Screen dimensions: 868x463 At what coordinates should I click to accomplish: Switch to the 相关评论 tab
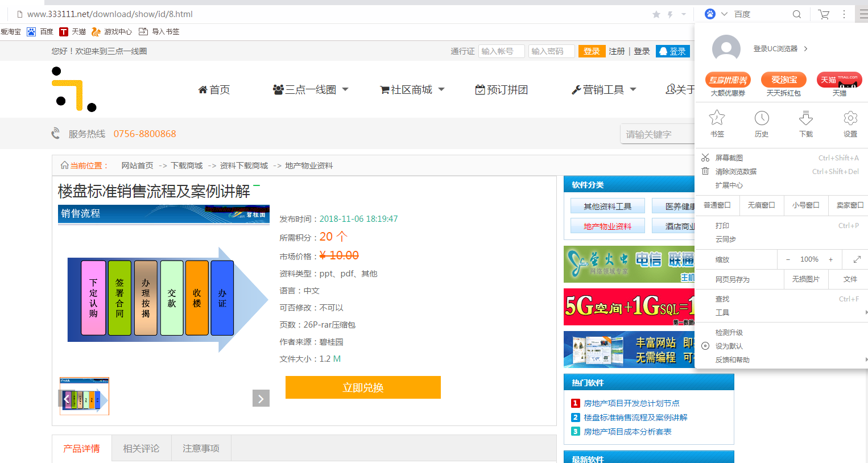[141, 449]
